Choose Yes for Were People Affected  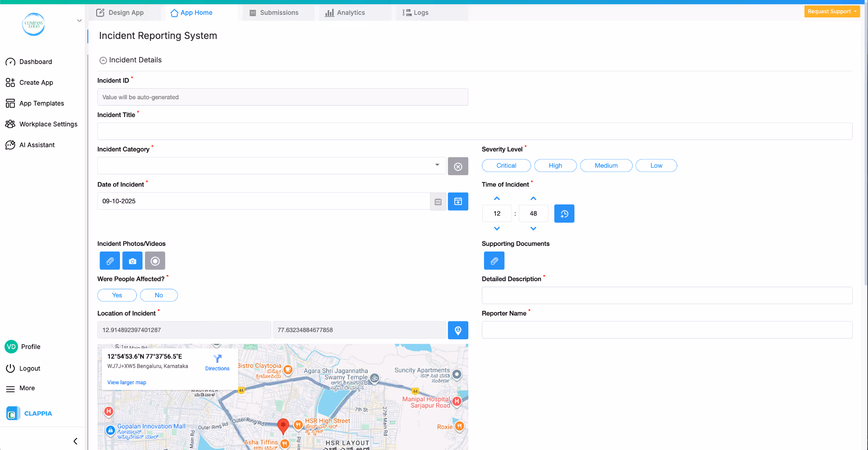click(x=117, y=295)
